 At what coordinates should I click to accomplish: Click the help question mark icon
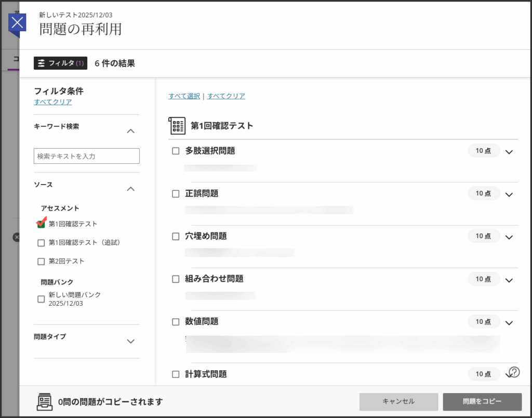(x=514, y=372)
